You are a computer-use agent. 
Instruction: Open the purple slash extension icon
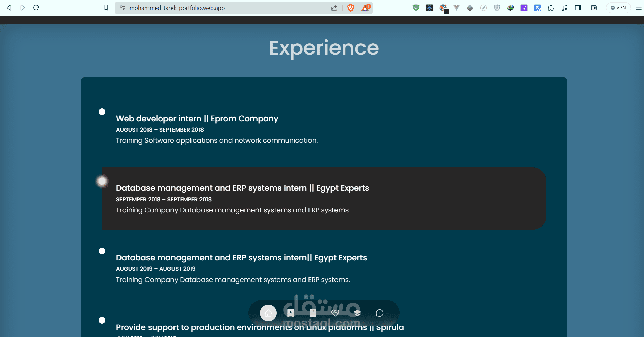coord(524,8)
